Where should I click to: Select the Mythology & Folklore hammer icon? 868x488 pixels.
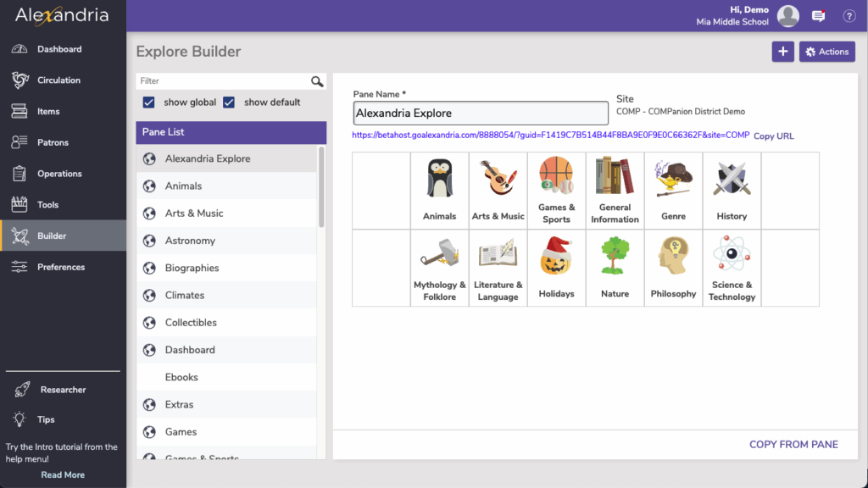(x=439, y=257)
